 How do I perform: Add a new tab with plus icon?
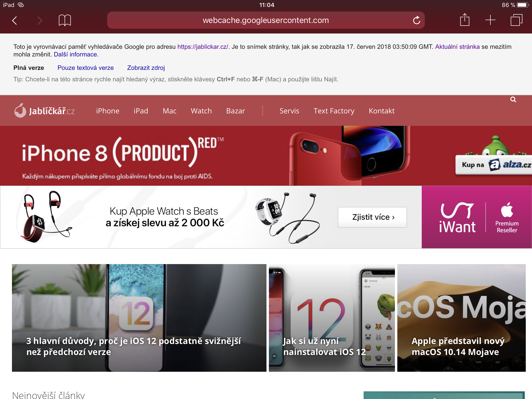490,20
